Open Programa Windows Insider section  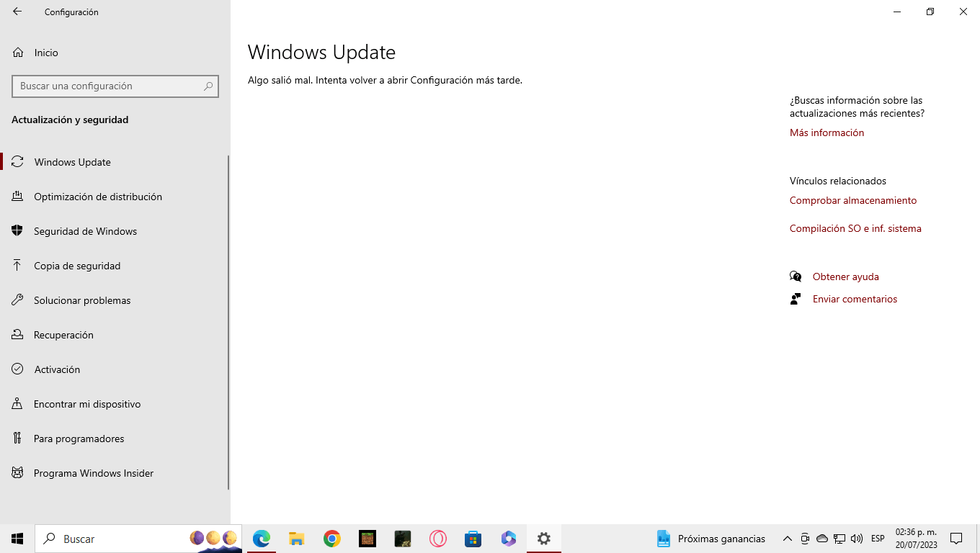115,473
